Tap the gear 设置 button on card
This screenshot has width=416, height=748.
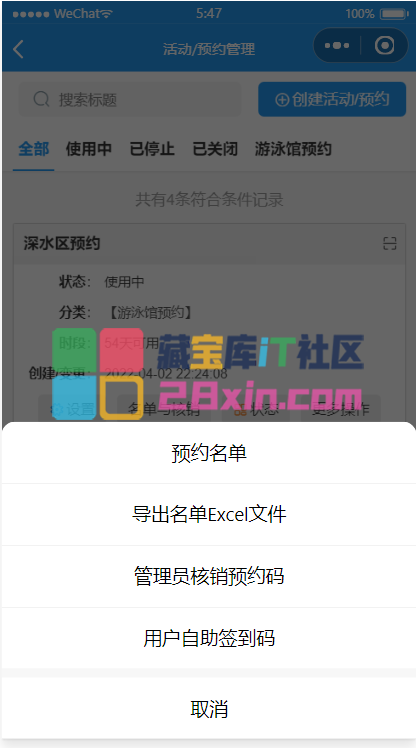coord(73,409)
